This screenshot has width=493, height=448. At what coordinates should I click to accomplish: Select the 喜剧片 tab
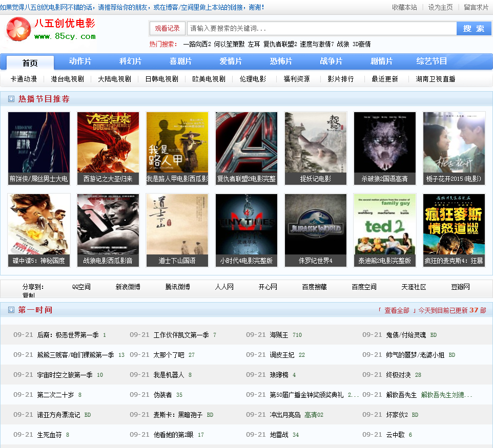(181, 61)
